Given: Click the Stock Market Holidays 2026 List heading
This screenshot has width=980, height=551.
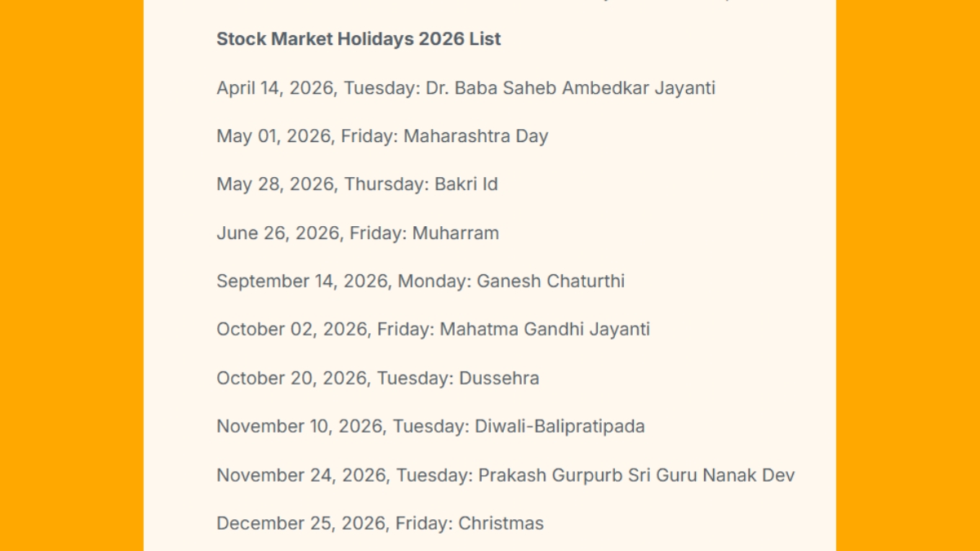Looking at the screenshot, I should coord(359,39).
